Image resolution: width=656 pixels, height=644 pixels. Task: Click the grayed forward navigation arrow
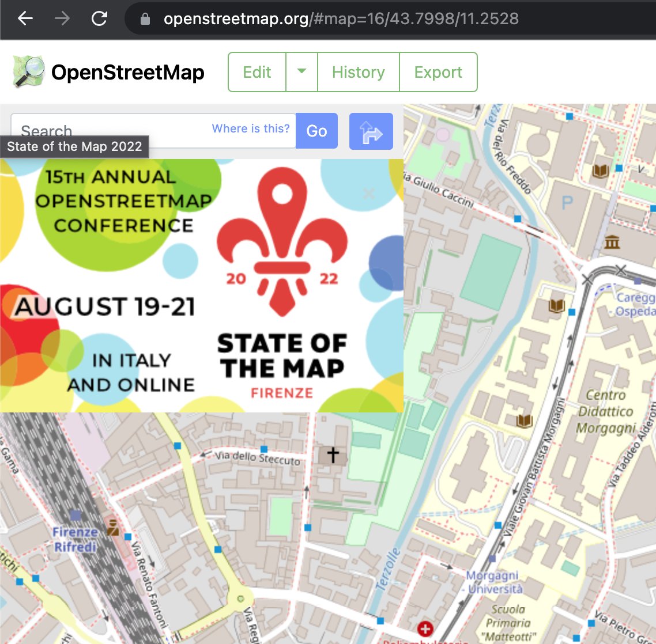click(x=61, y=18)
